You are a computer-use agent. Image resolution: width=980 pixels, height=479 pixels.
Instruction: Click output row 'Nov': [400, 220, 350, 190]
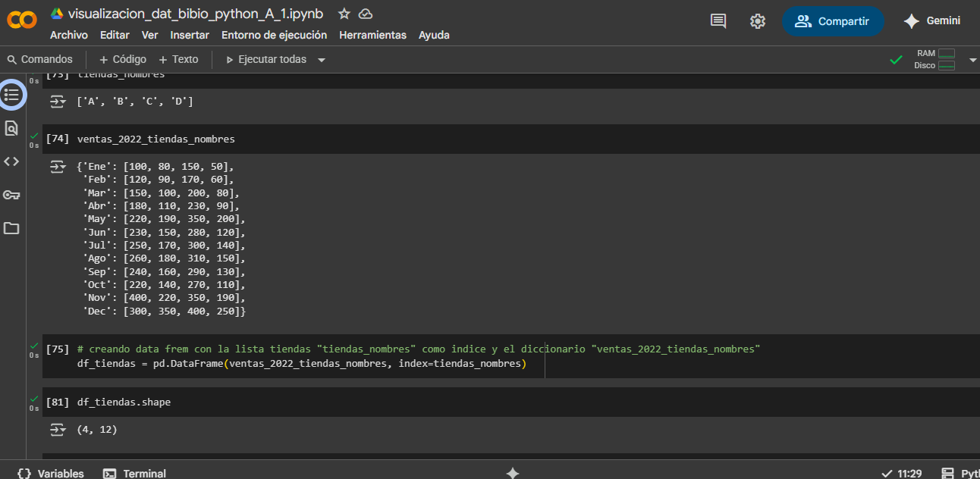pos(164,299)
